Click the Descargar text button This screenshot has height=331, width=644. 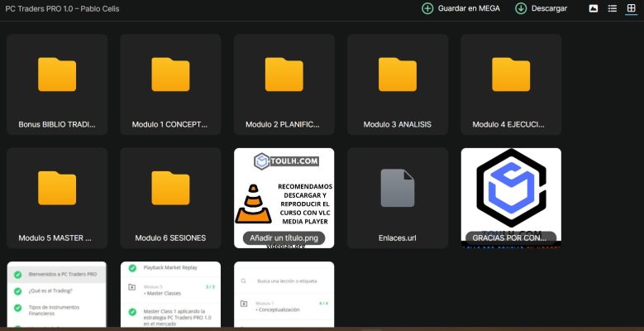click(x=549, y=8)
